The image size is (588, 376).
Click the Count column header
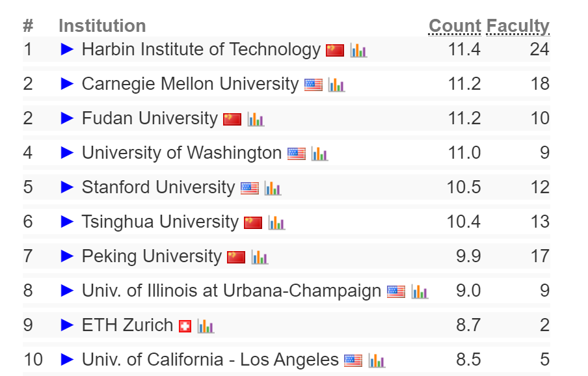point(455,26)
